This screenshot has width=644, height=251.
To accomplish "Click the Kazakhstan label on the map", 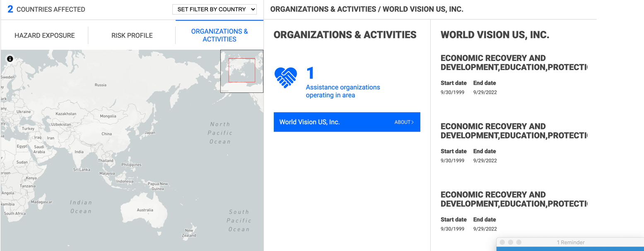I will coord(66,113).
